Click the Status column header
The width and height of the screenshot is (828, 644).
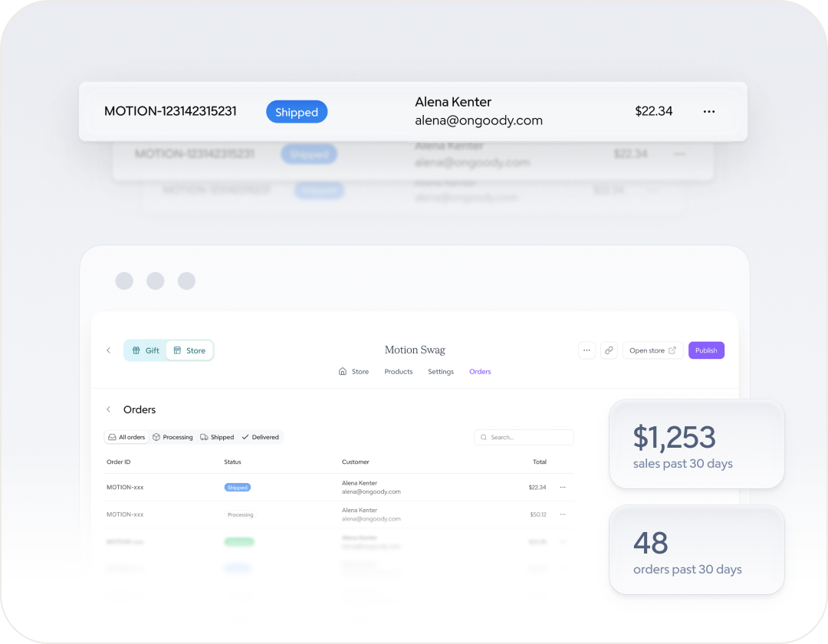(232, 462)
